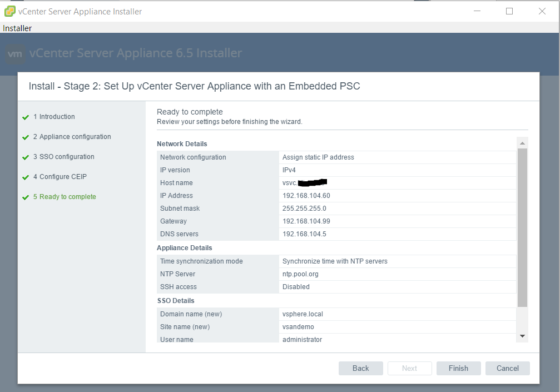Image resolution: width=560 pixels, height=392 pixels.
Task: Click the green checkmark beside Introduction
Action: [x=26, y=117]
